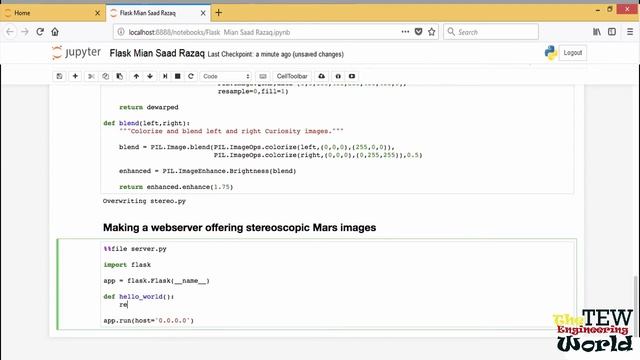This screenshot has width=640, height=360.
Task: Move the selected cell up with the up arrow
Action: coord(136,76)
